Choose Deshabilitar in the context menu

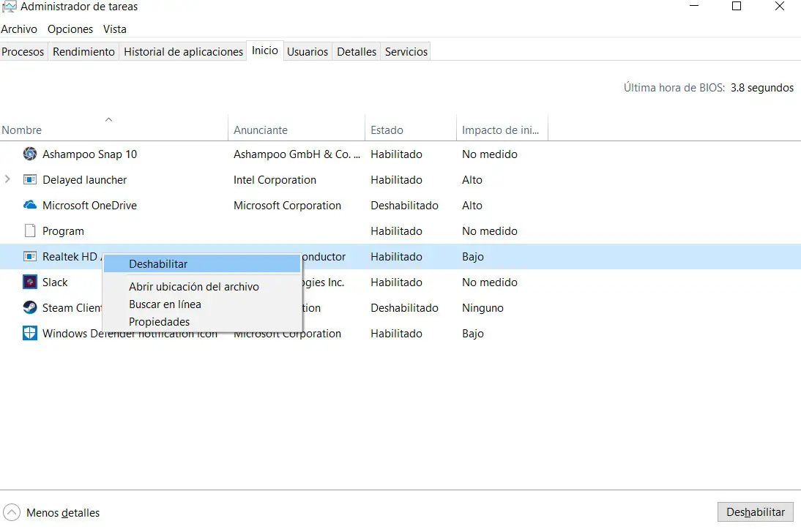click(x=202, y=264)
